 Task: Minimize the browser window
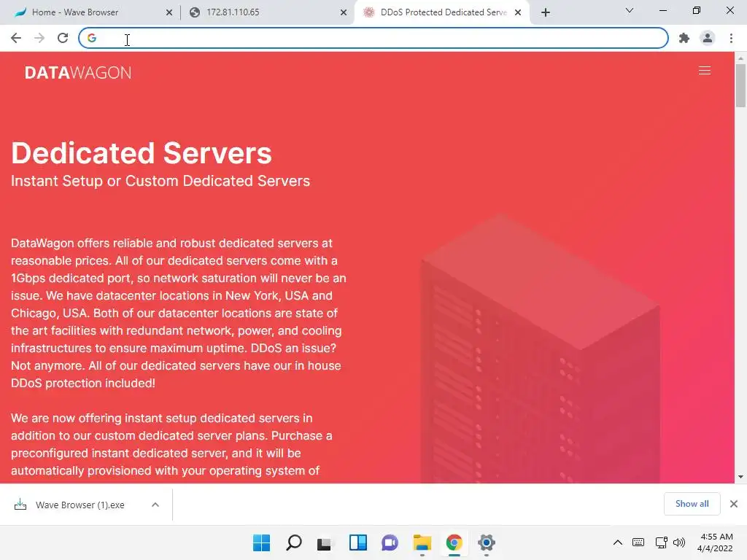662,10
